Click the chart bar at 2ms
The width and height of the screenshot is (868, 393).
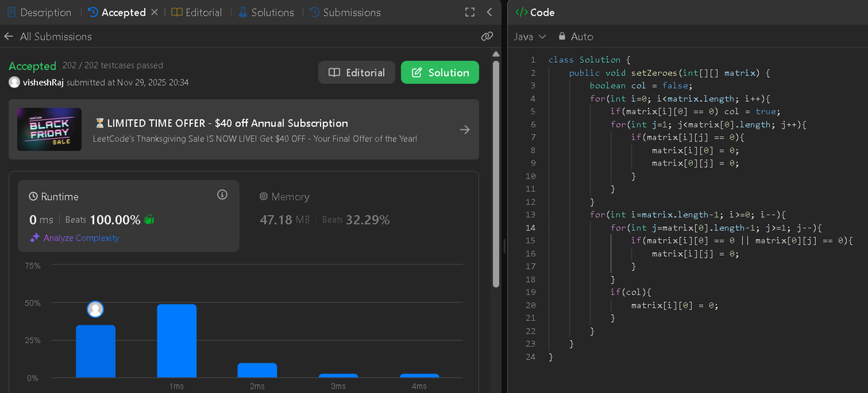click(x=257, y=370)
